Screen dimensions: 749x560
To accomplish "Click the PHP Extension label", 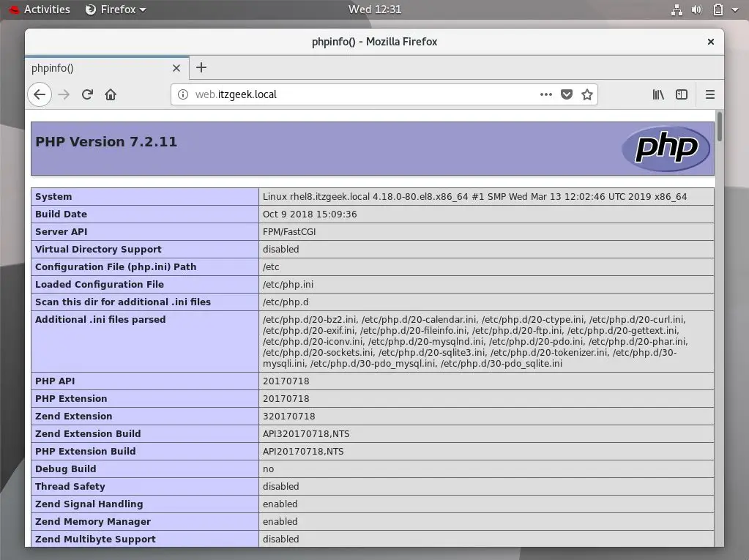I will click(x=71, y=399).
